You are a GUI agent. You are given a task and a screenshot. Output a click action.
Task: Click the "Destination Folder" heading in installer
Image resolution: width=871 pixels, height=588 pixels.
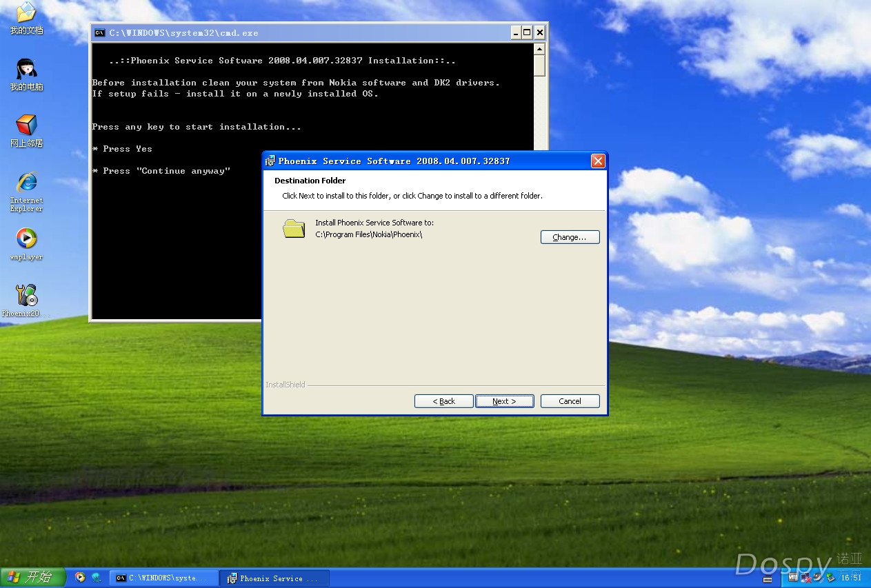point(310,181)
